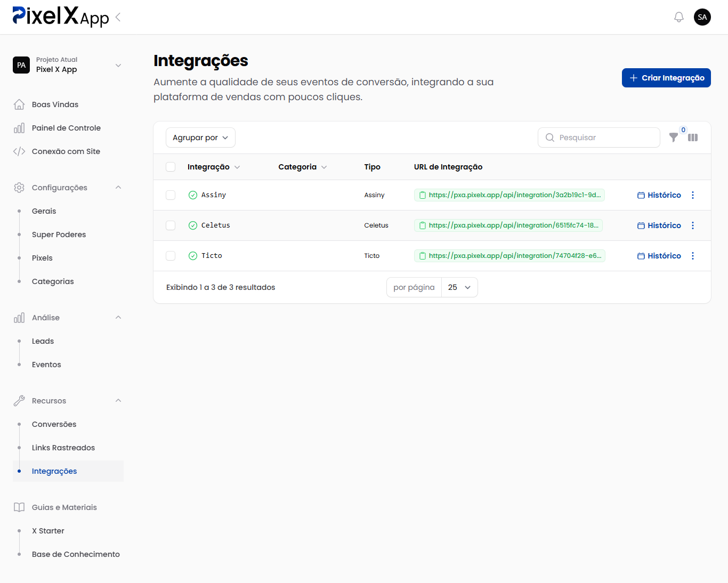Image resolution: width=728 pixels, height=583 pixels.
Task: Copy the Assiny integration URL clipboard icon
Action: [423, 195]
